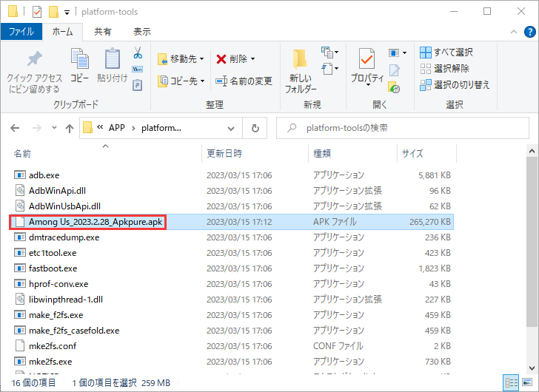The image size is (539, 392).
Task: Expand New item dropdown in 新規 group
Action: pyautogui.click(x=330, y=53)
